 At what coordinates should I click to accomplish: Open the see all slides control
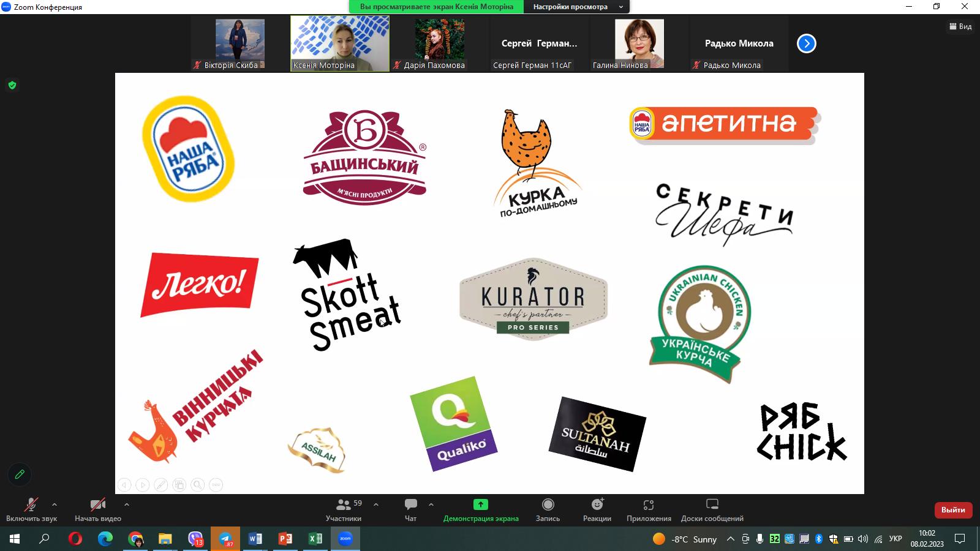coord(179,485)
